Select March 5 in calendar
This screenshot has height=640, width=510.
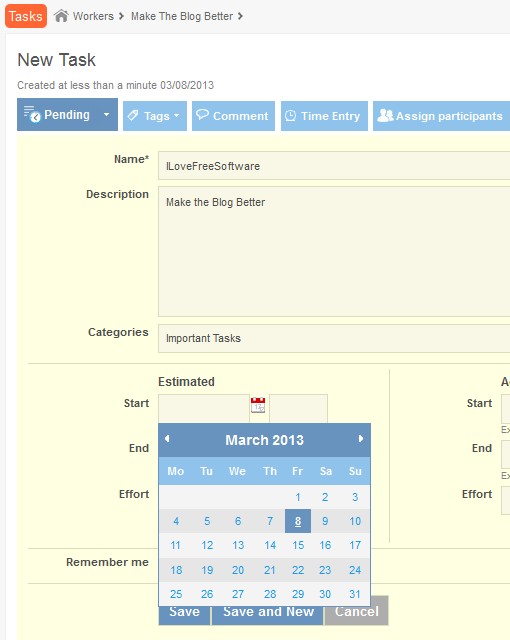tap(207, 521)
